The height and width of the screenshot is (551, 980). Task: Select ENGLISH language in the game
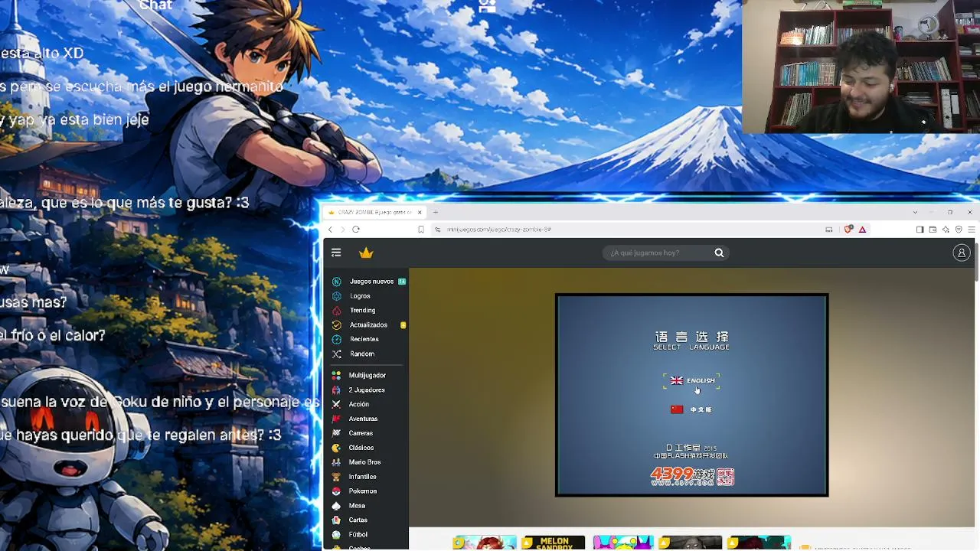pos(692,380)
